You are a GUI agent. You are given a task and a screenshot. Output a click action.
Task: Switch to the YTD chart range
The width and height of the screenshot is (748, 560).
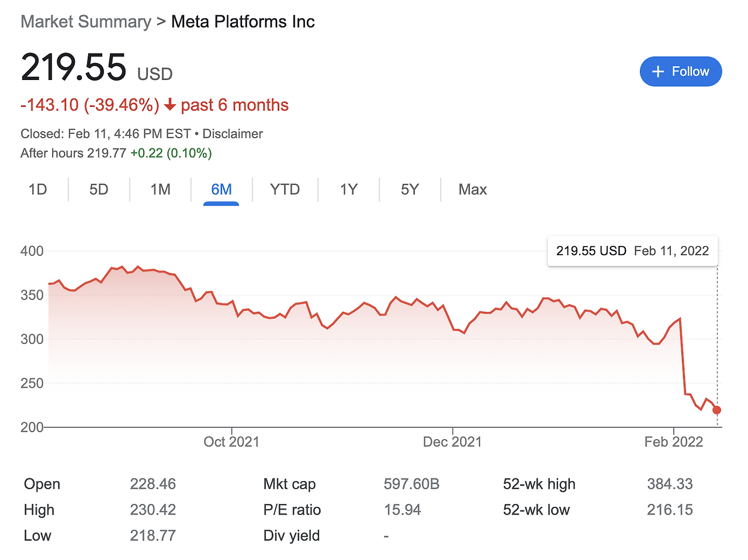[285, 190]
